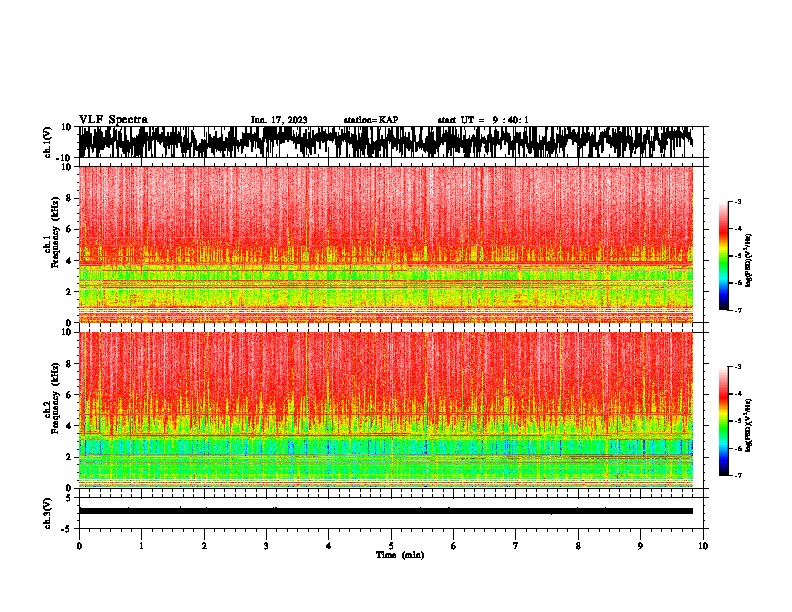Click time axis tick label "6"
This screenshot has width=792, height=612.
(x=454, y=546)
